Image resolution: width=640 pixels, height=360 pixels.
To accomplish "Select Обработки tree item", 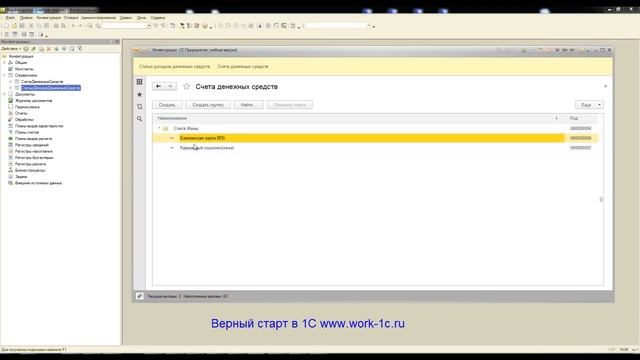I will tap(24, 120).
